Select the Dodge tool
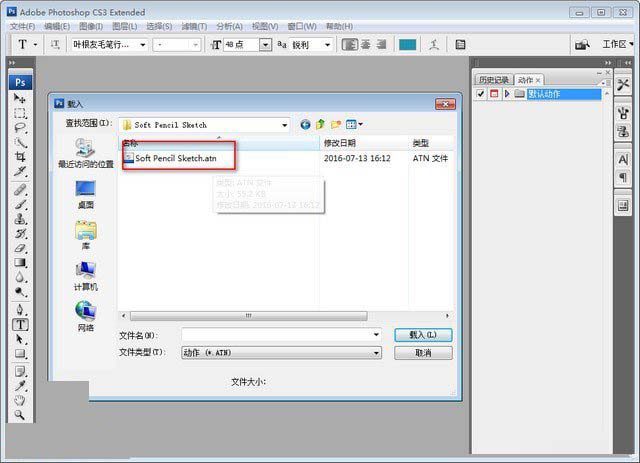Image resolution: width=640 pixels, height=463 pixels. [20, 292]
